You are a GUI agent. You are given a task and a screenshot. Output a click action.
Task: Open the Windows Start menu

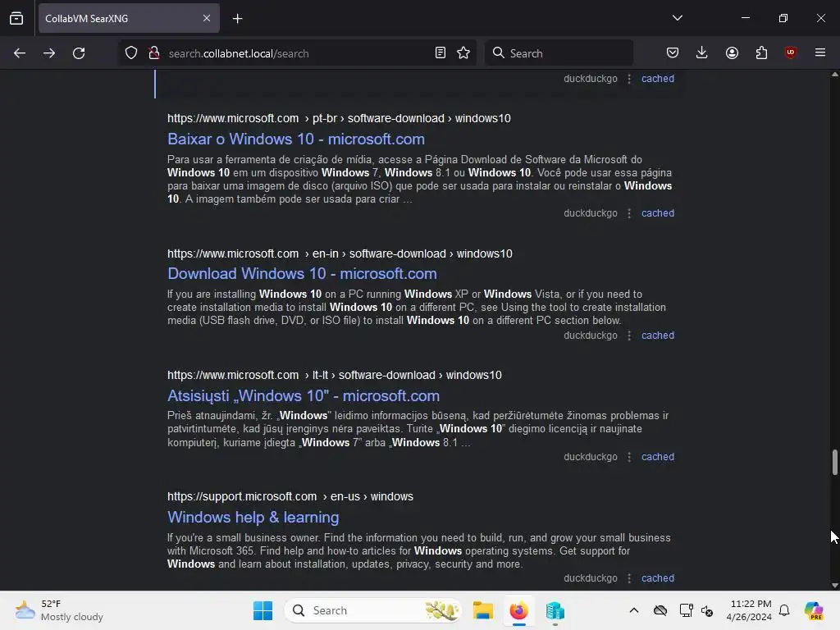262,610
